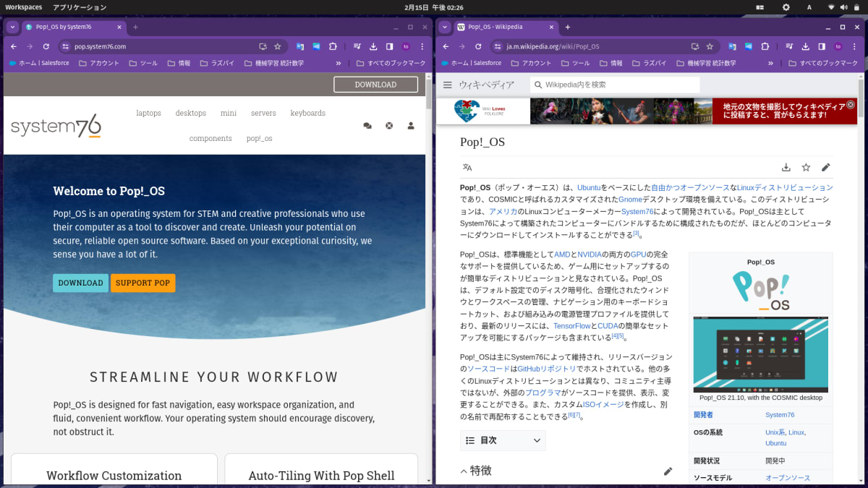Collapse the 特徴 section heading
This screenshot has width=868, height=488.
click(x=476, y=471)
